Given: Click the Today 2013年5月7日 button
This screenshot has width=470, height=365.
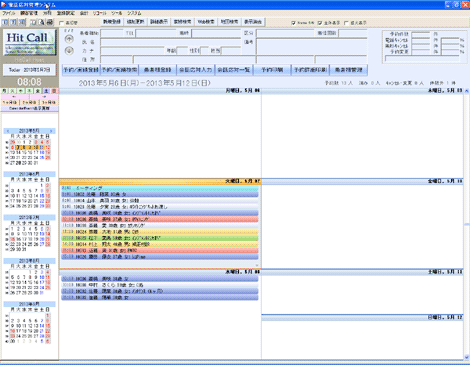Looking at the screenshot, I should [x=29, y=70].
